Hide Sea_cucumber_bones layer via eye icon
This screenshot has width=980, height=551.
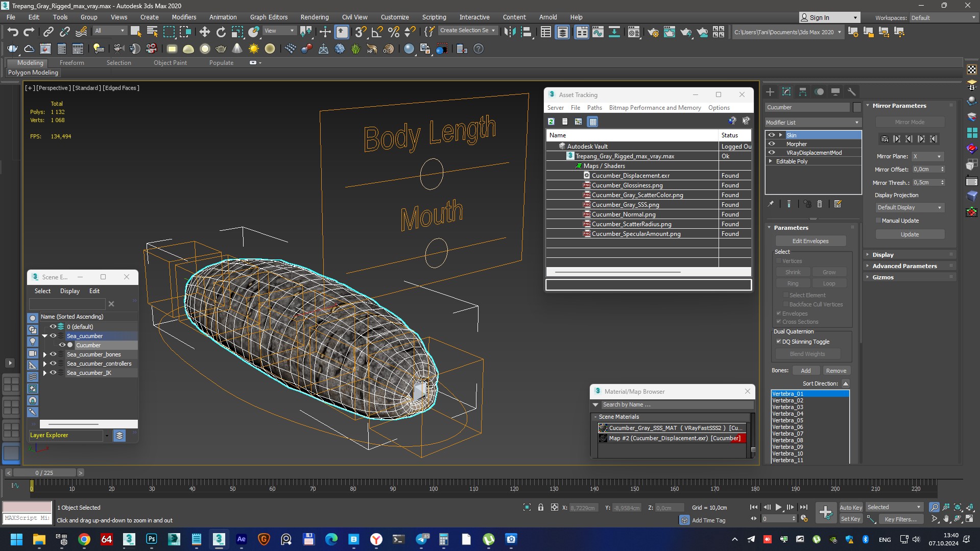53,354
